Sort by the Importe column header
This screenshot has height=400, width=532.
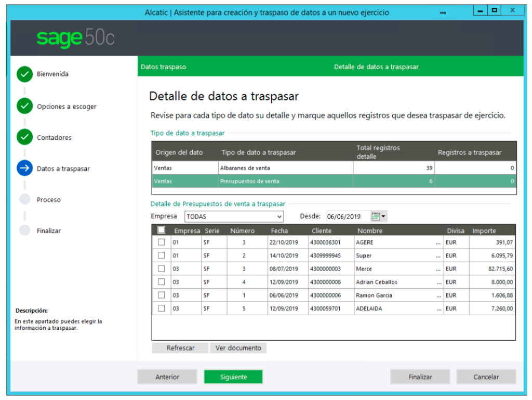click(484, 231)
